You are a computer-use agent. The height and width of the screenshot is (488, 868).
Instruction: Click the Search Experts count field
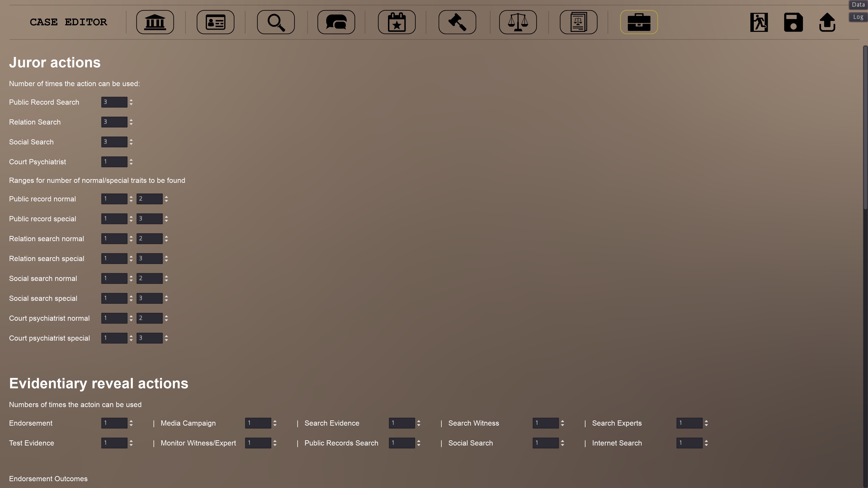(x=690, y=423)
